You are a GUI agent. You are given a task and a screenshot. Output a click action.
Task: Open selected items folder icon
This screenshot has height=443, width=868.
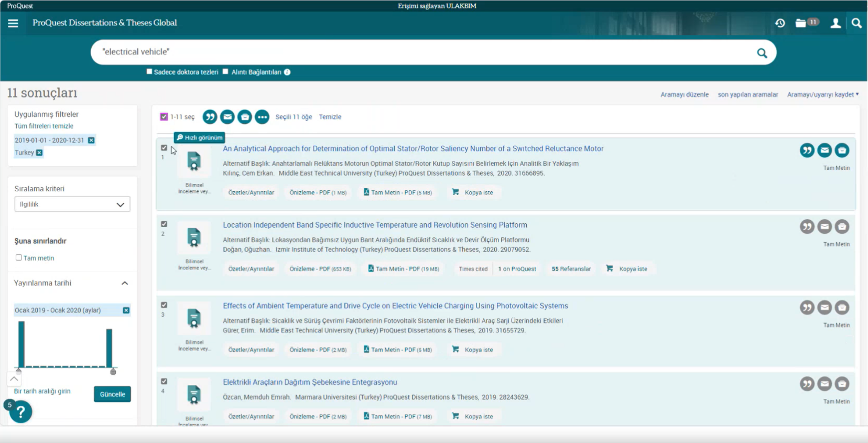coord(801,23)
